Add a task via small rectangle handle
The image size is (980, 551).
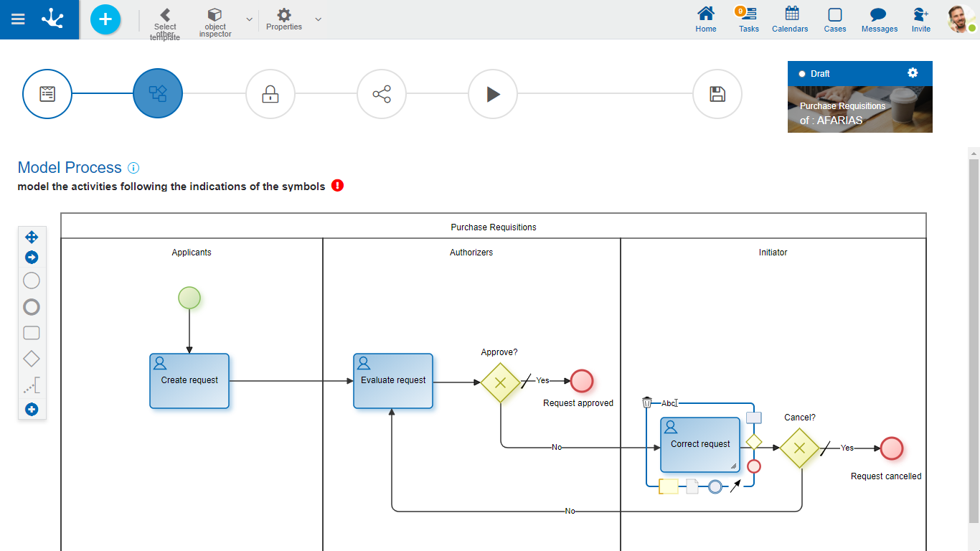pos(754,418)
